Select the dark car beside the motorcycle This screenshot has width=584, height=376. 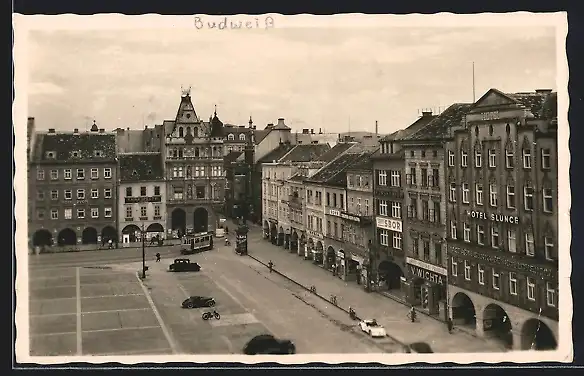[x=198, y=302]
